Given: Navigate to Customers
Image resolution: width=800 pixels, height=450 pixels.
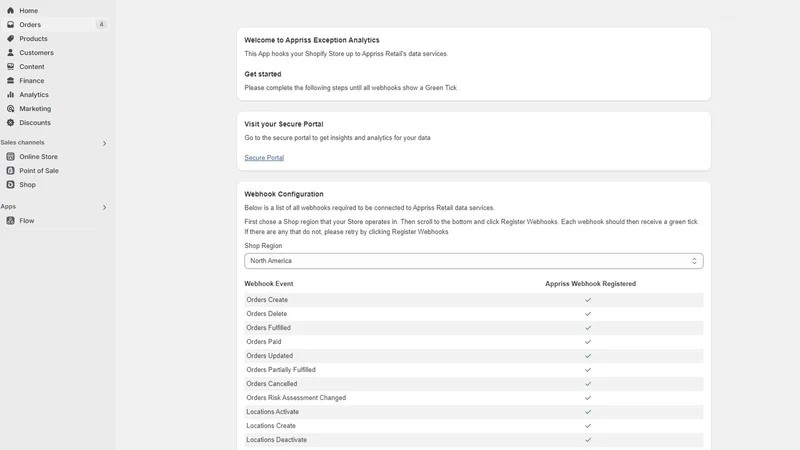Looking at the screenshot, I should click(36, 53).
